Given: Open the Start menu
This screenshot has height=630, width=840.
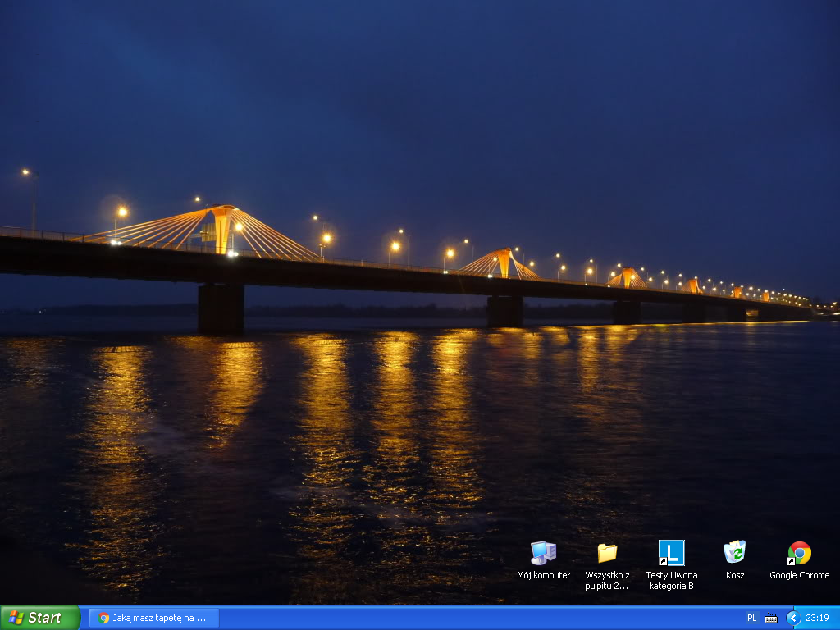Looking at the screenshot, I should click(x=39, y=618).
